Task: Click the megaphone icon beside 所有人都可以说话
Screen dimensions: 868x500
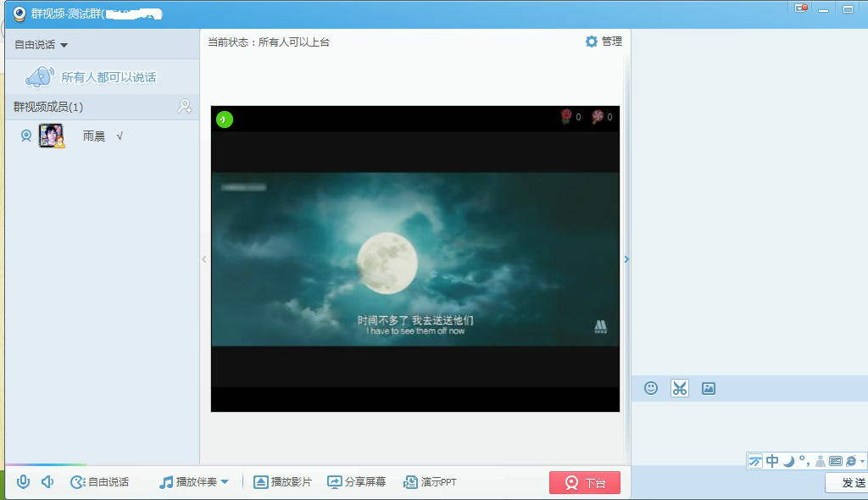Action: pyautogui.click(x=39, y=76)
